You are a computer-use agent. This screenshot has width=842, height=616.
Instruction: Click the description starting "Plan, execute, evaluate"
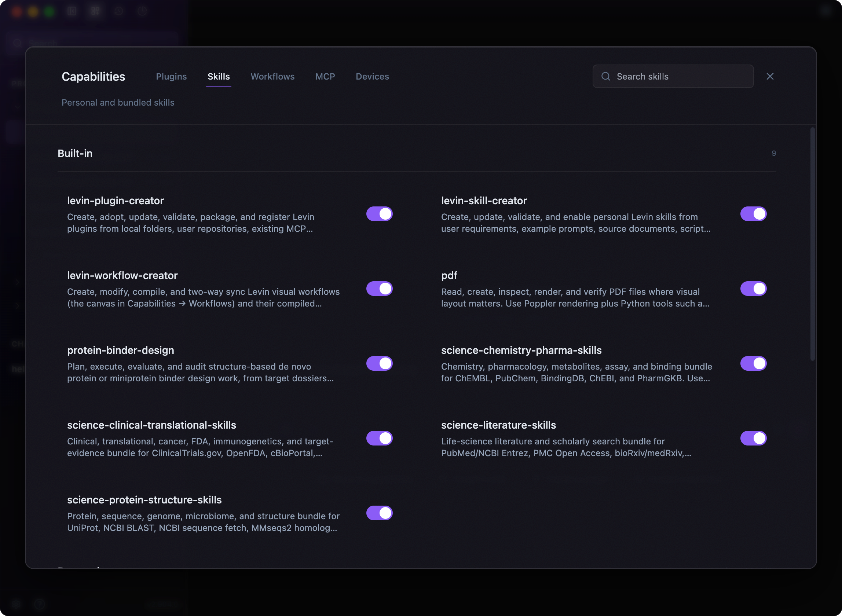point(200,372)
